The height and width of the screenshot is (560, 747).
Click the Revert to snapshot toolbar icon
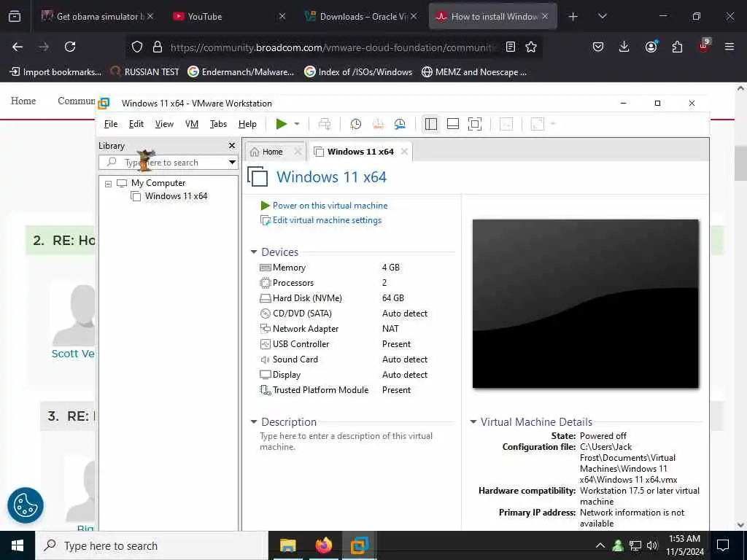pos(378,124)
